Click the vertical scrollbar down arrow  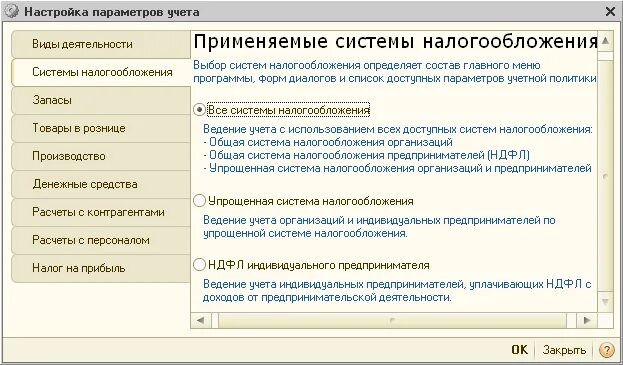pyautogui.click(x=605, y=303)
